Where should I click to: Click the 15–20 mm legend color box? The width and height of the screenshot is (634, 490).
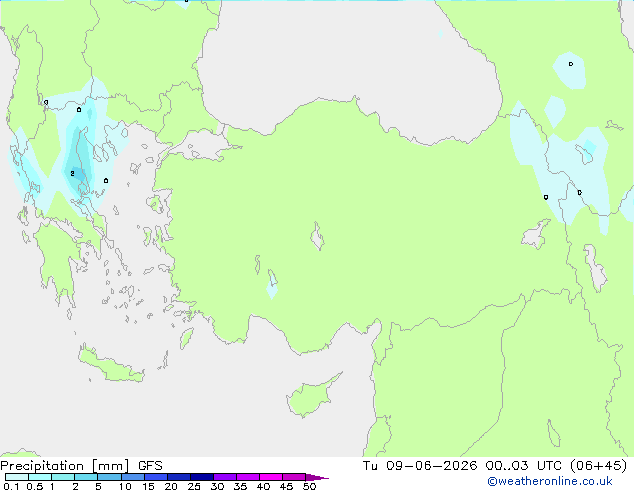pyautogui.click(x=155, y=477)
